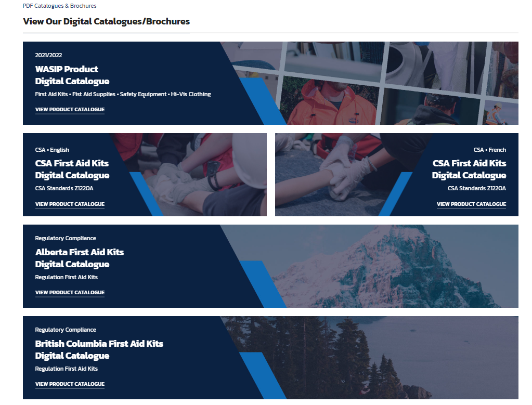The height and width of the screenshot is (405, 532).
Task: Click the PDF Catalogues & Brochures breadcrumb
Action: pos(60,6)
